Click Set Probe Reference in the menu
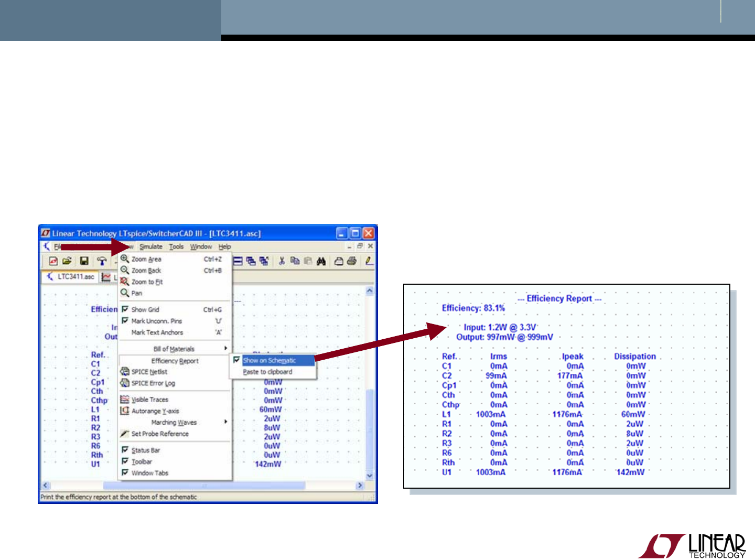Viewport: 755px width, 560px height. coord(175,434)
